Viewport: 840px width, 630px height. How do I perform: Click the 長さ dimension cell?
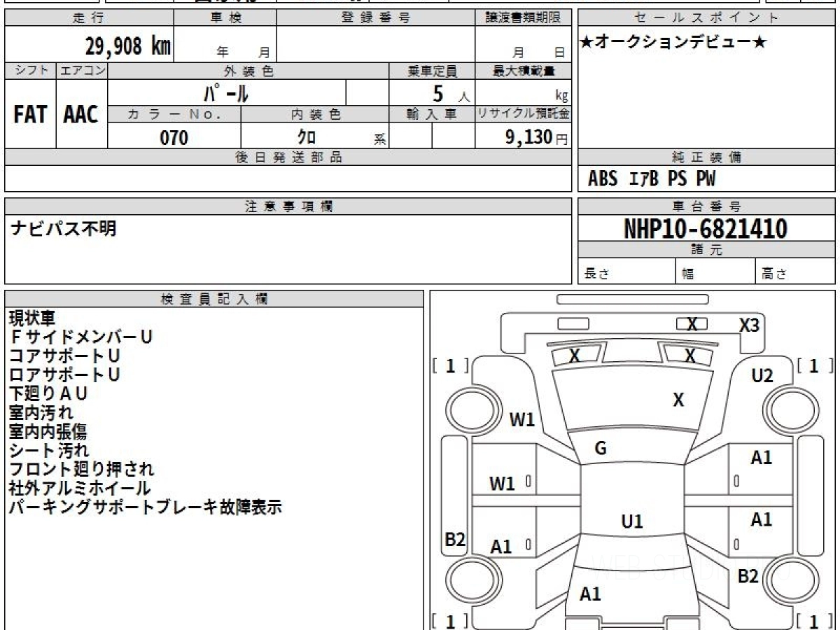(627, 272)
